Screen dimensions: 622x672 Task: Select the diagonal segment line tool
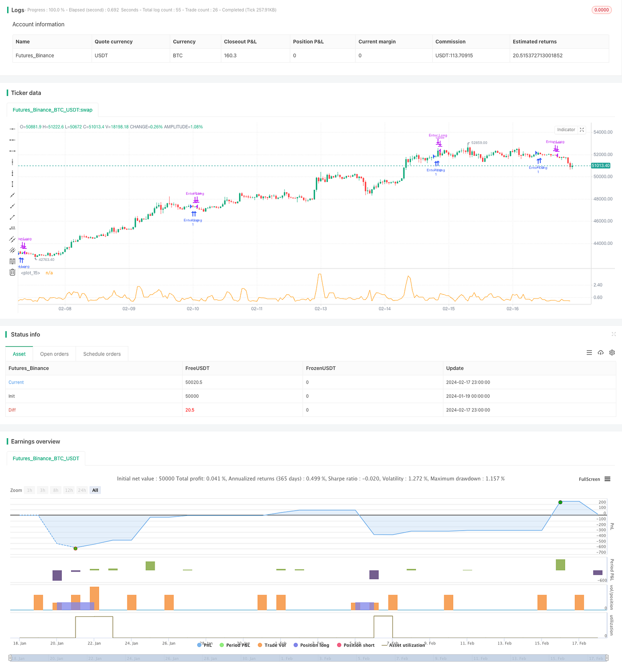click(x=12, y=217)
